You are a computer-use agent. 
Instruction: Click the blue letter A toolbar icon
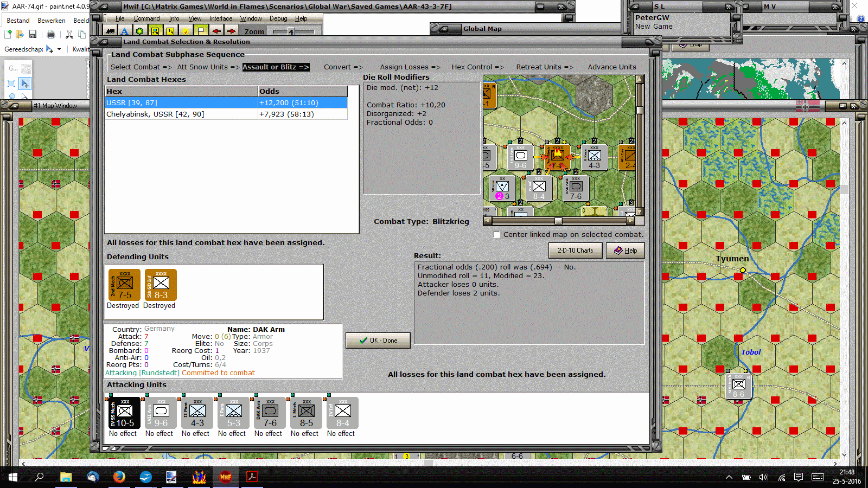click(125, 31)
